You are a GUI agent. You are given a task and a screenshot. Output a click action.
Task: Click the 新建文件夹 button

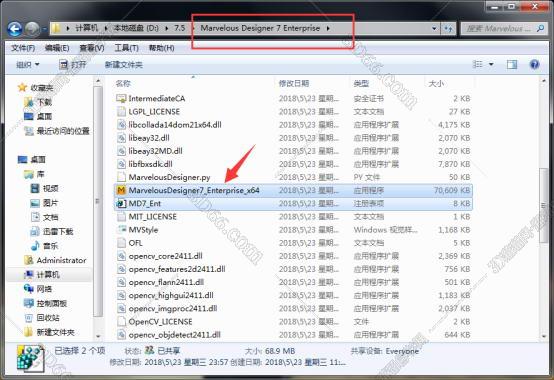124,65
